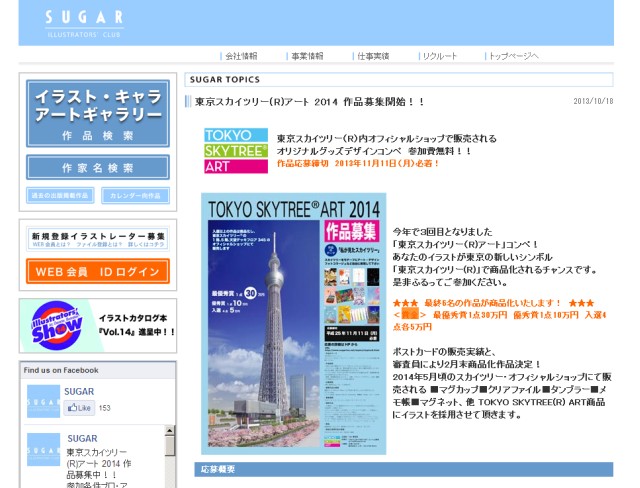Click the date 2013/10/18
The image size is (640, 488).
tap(593, 101)
